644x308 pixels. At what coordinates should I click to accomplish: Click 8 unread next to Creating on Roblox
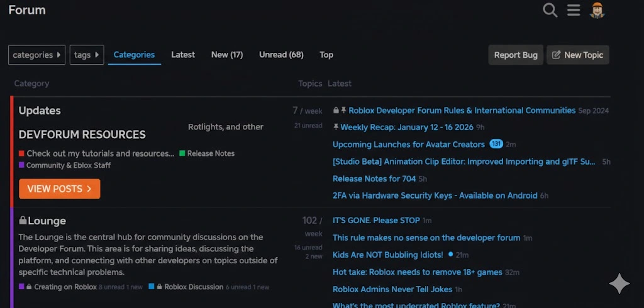pyautogui.click(x=111, y=287)
